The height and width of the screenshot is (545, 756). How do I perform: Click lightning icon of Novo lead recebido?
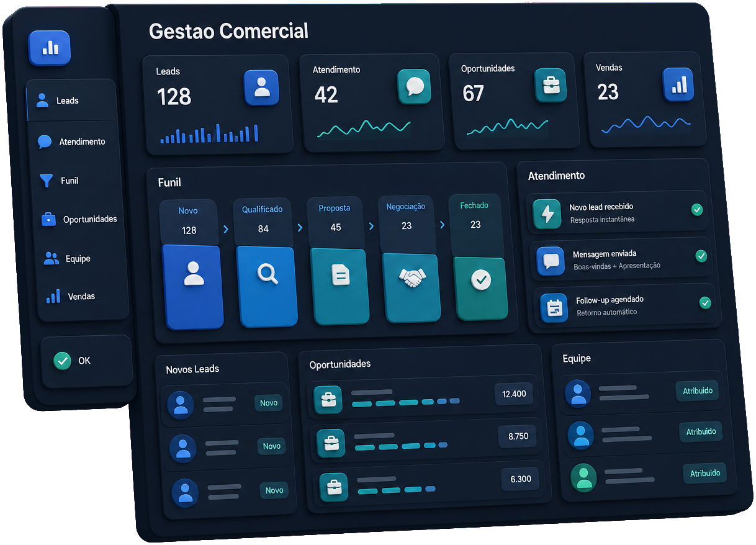coord(547,214)
